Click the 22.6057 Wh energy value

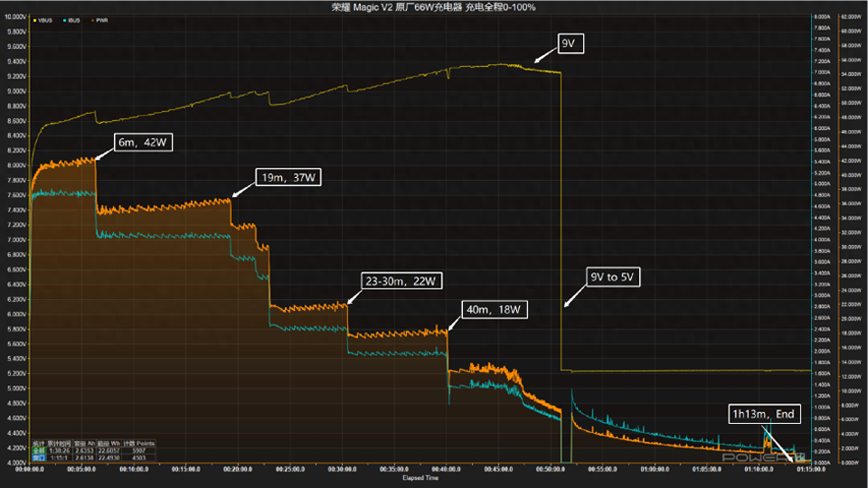pos(109,451)
